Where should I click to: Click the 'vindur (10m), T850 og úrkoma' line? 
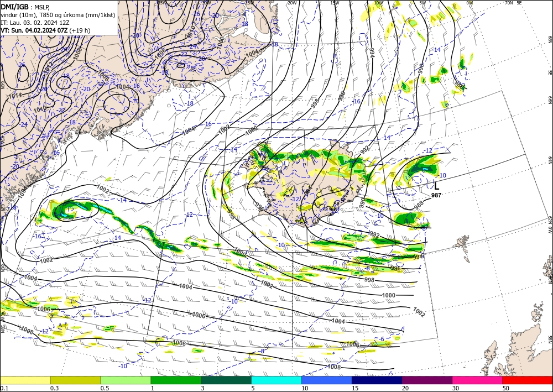click(58, 14)
